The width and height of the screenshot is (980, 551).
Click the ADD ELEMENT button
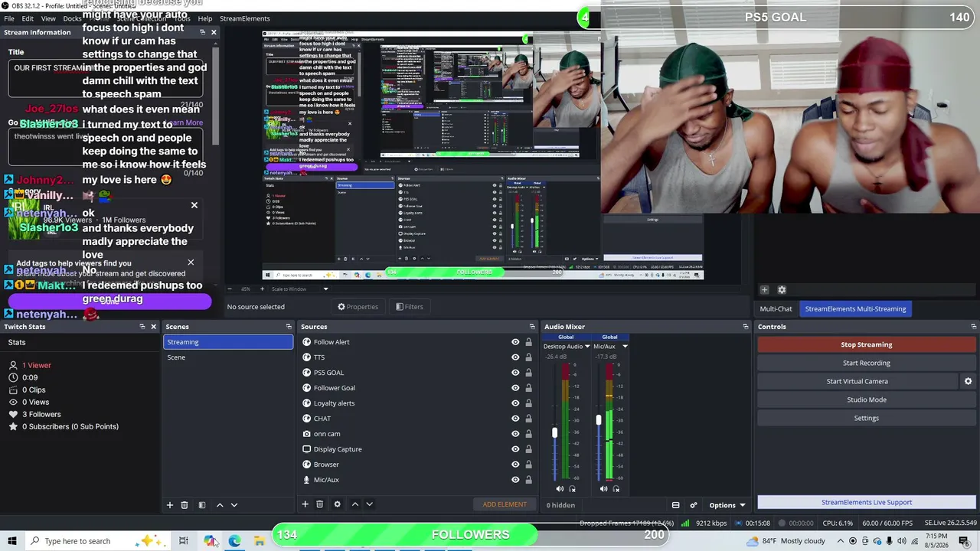505,504
